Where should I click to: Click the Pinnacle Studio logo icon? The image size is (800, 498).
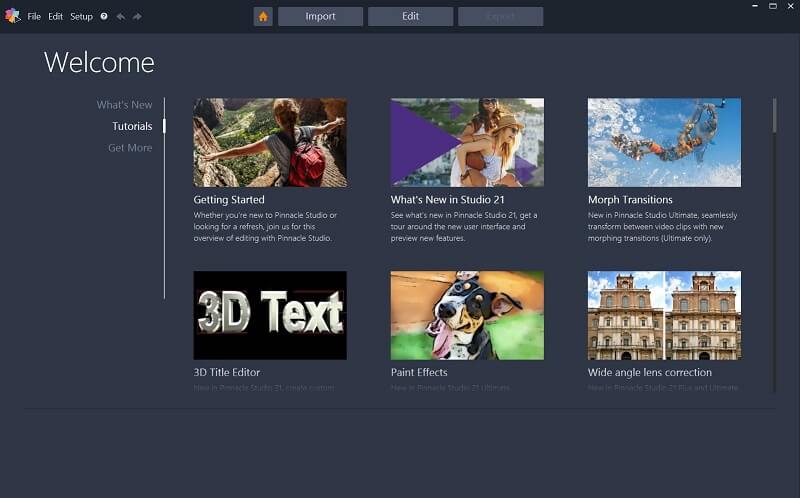tap(12, 16)
